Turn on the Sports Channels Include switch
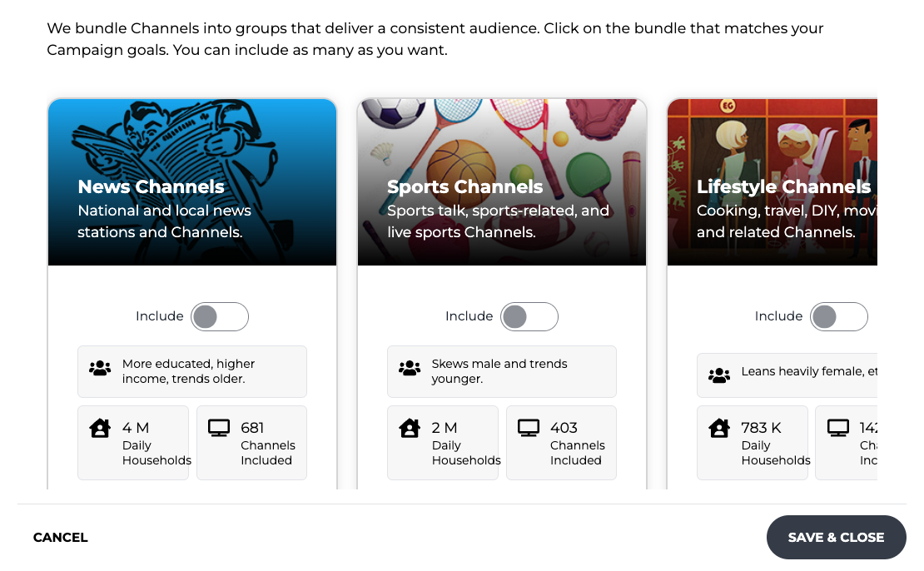The height and width of the screenshot is (571, 924). [529, 317]
